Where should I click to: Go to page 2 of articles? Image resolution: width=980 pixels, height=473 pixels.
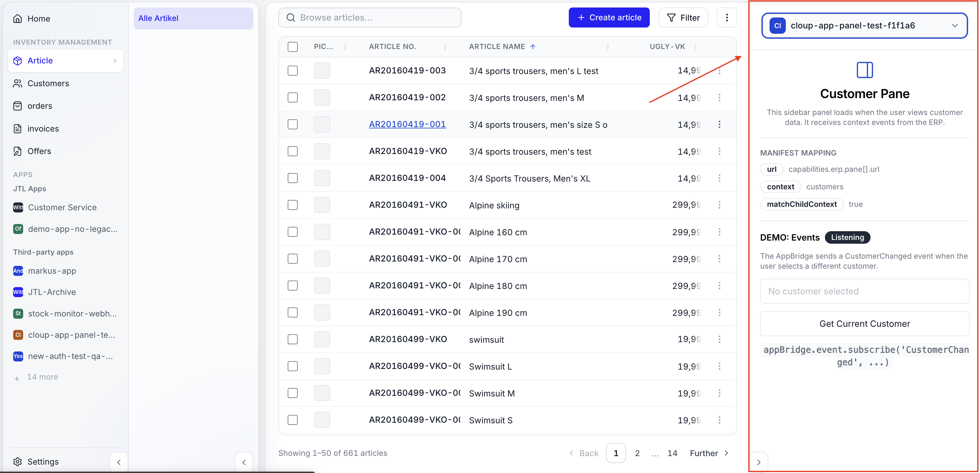[x=637, y=453]
